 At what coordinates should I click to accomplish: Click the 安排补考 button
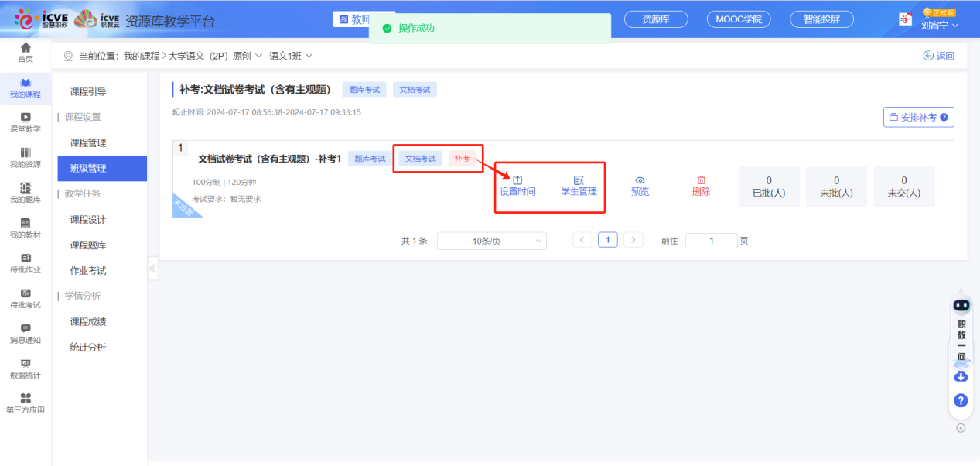point(918,117)
